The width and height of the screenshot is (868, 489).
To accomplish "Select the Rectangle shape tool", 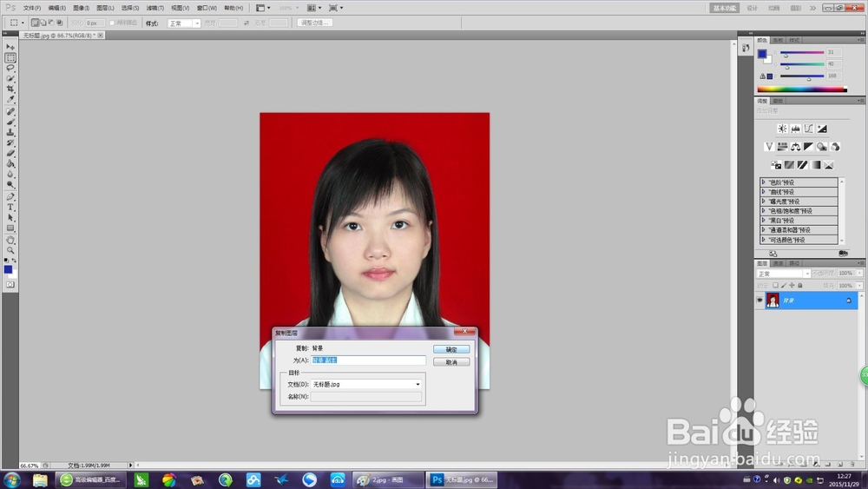I will pos(10,228).
